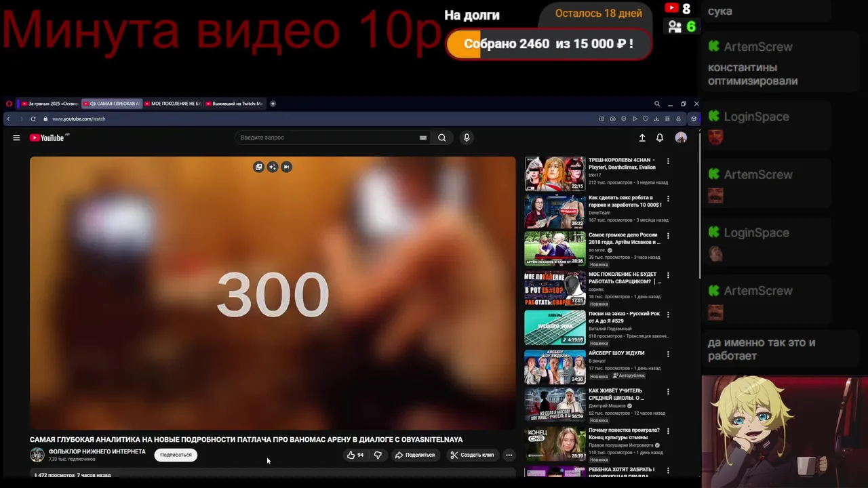
Task: Open the АЙСБЕРГ ШОУ ЖДУЛИ video title
Action: tap(616, 353)
